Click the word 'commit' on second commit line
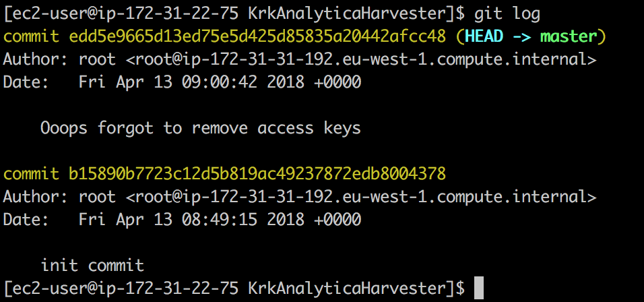 (31, 174)
